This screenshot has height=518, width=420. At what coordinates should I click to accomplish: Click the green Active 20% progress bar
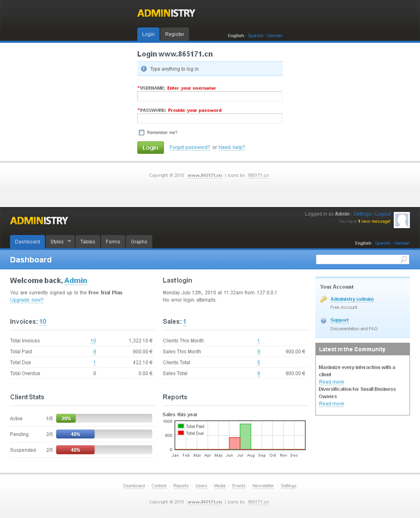[x=66, y=419]
